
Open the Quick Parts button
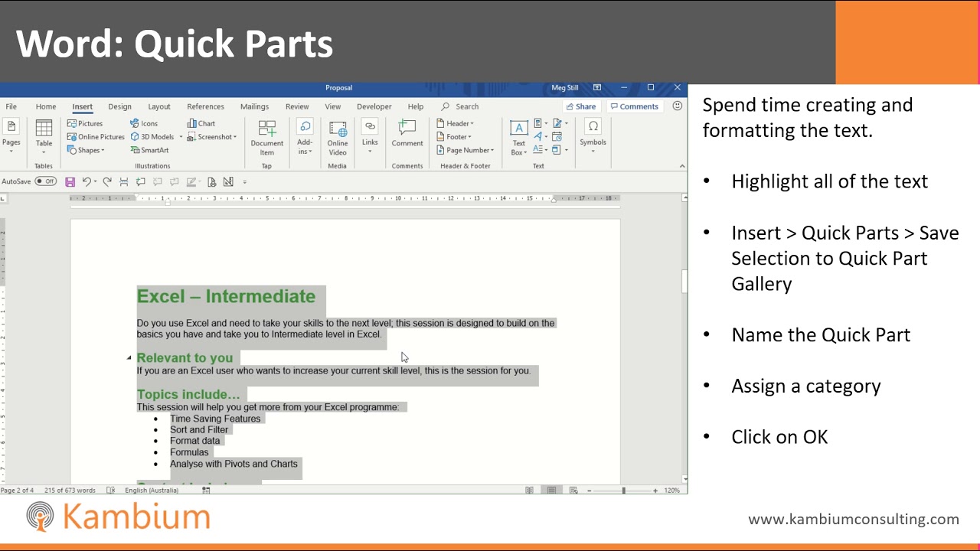(539, 123)
